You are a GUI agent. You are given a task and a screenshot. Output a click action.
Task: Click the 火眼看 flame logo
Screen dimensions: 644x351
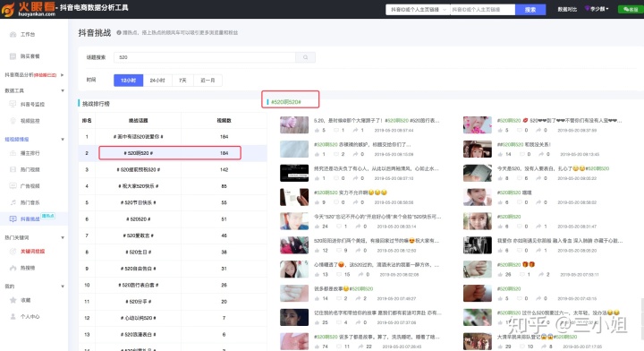8,9
